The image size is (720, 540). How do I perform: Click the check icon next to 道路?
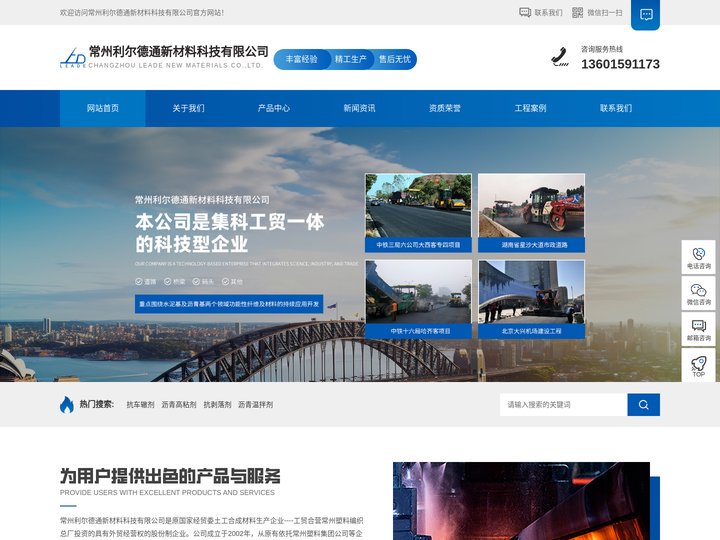pyautogui.click(x=139, y=281)
